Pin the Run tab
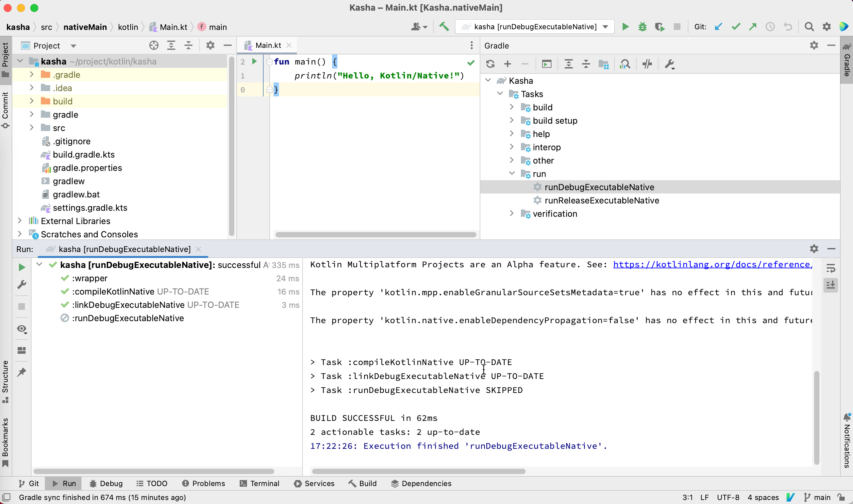Image resolution: width=853 pixels, height=504 pixels. click(21, 372)
